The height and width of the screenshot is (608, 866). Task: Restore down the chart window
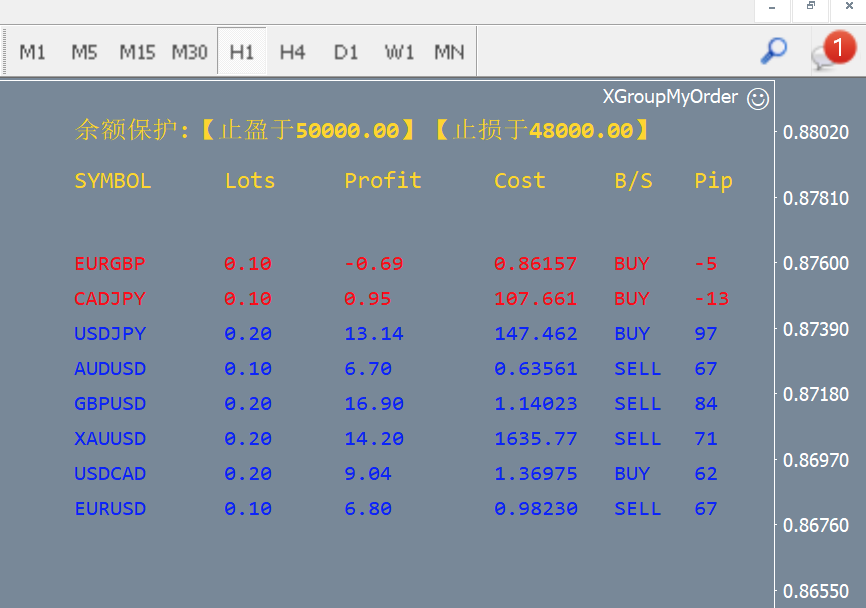point(810,8)
